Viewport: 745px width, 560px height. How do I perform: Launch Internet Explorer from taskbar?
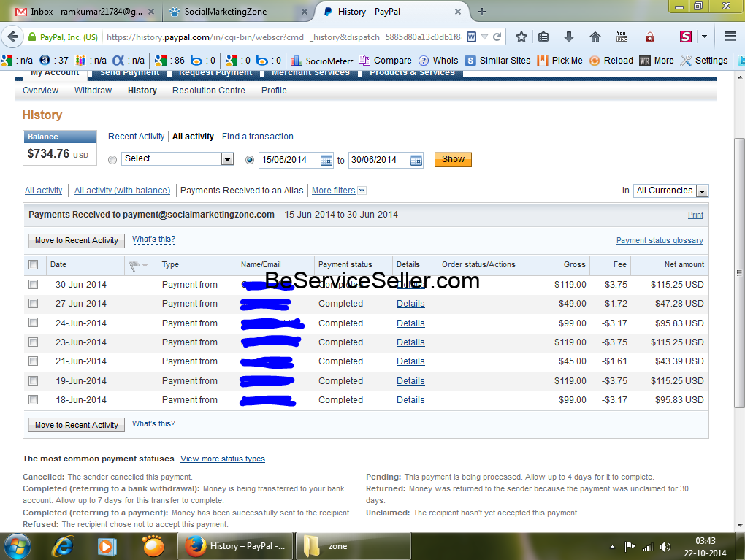point(64,547)
